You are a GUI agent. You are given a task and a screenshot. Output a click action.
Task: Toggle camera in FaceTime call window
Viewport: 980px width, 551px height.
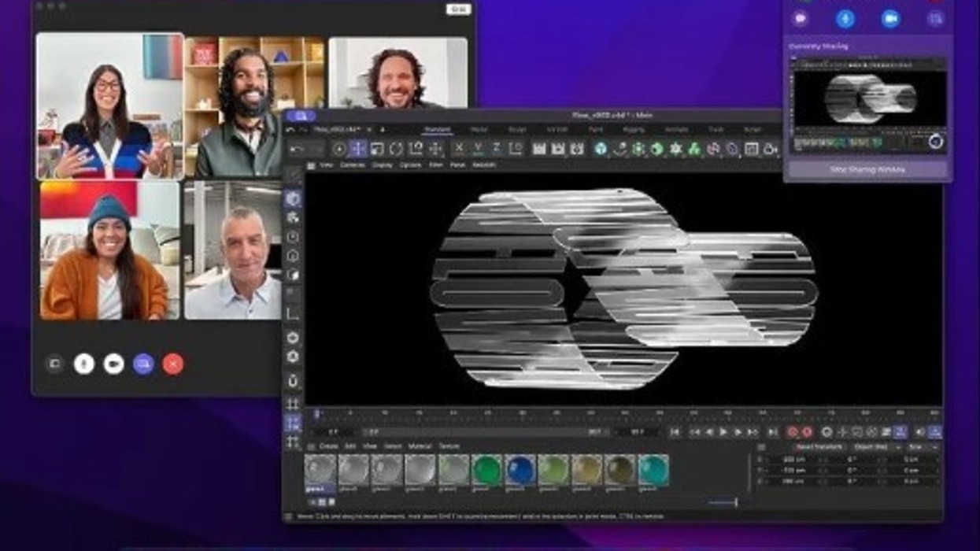click(114, 364)
